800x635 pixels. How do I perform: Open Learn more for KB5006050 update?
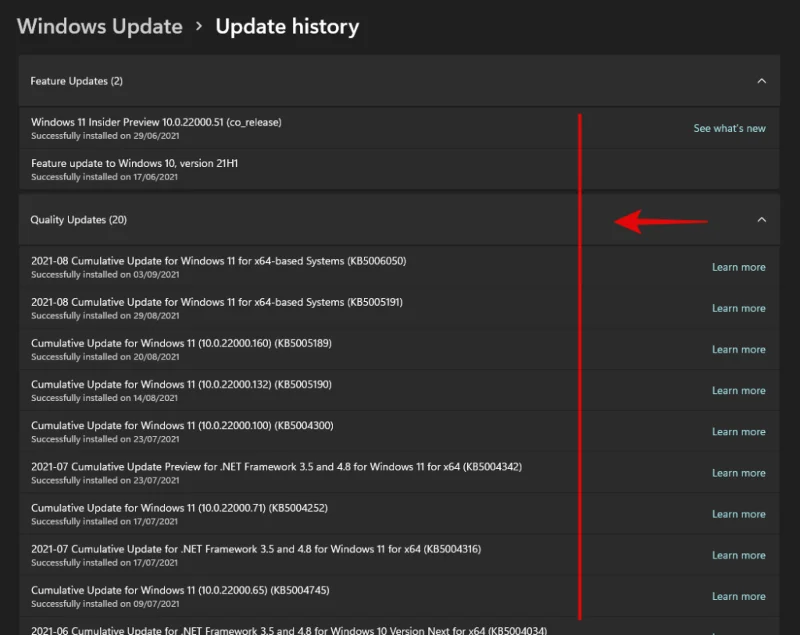738,267
